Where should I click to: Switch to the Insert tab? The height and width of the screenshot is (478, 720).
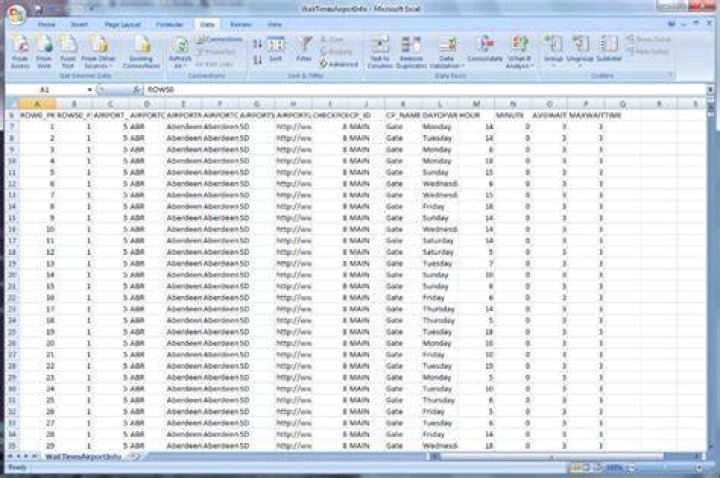pos(79,25)
